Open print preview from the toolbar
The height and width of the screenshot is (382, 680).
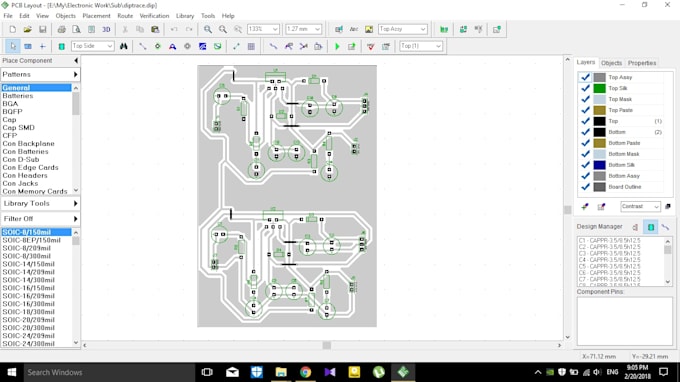[76, 29]
